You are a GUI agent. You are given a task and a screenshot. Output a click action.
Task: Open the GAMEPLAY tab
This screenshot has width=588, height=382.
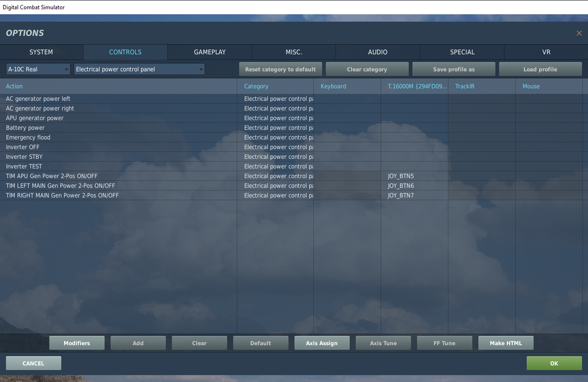tap(210, 52)
